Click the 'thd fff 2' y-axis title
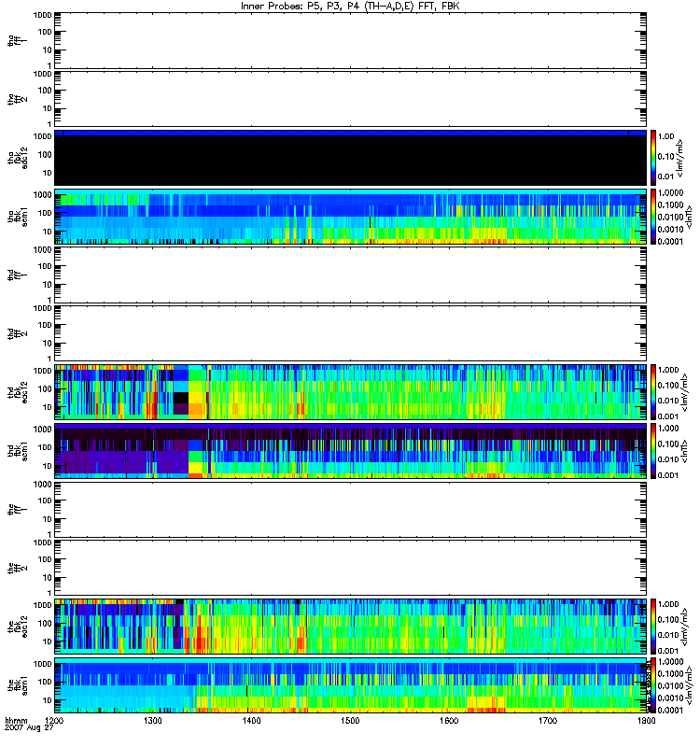This screenshot has width=700, height=747. pyautogui.click(x=18, y=333)
